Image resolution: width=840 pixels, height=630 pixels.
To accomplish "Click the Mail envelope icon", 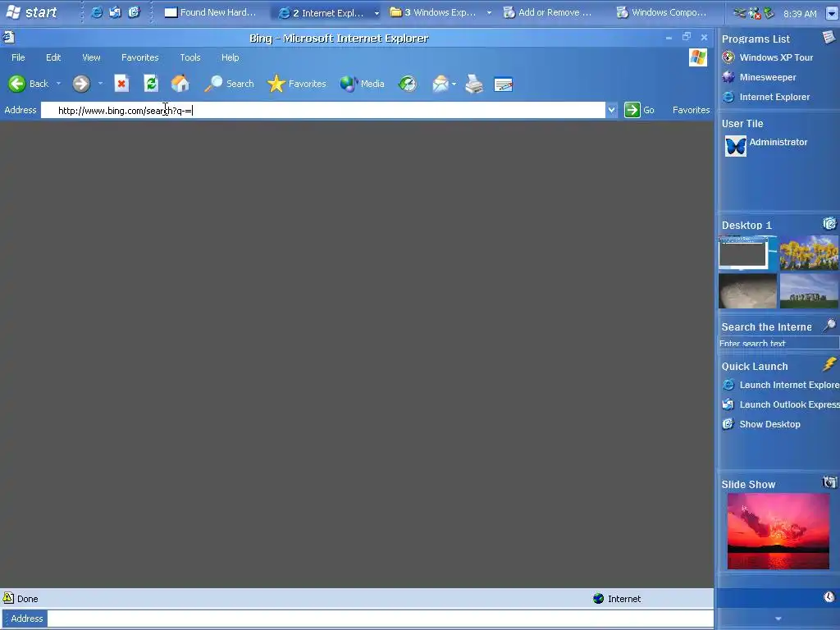I will 441,84.
